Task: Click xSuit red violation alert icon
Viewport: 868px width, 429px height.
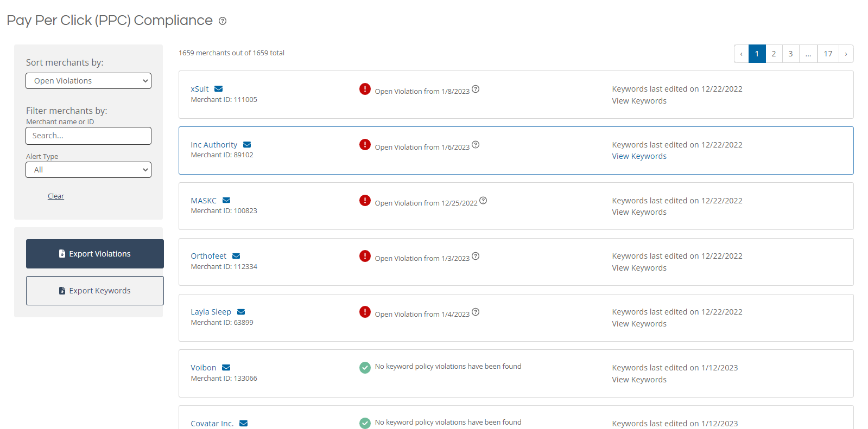Action: [x=365, y=89]
